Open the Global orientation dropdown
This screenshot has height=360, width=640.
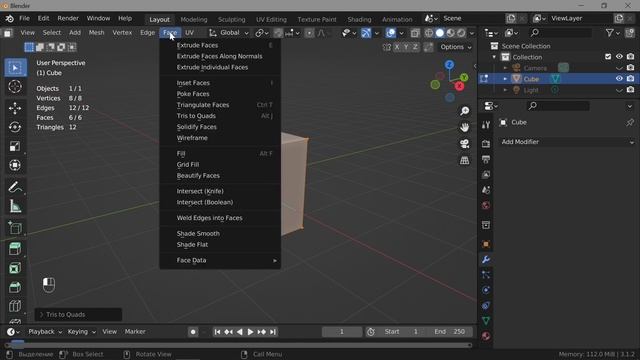229,33
